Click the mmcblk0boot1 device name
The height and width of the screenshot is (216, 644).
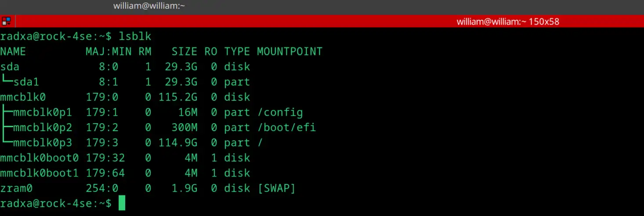coord(40,173)
